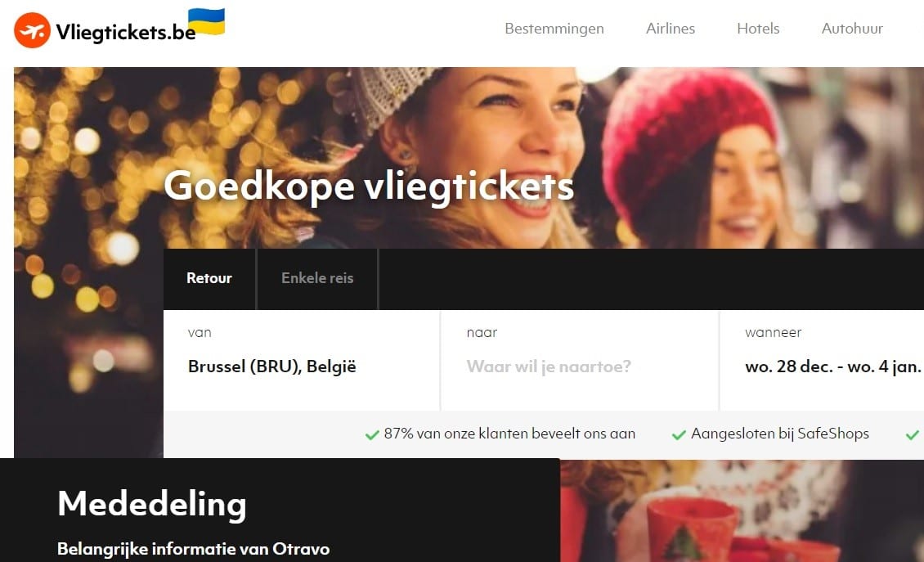Click the Waar wil je naartoe destination field
Screen dimensions: 924x562
[x=579, y=360]
